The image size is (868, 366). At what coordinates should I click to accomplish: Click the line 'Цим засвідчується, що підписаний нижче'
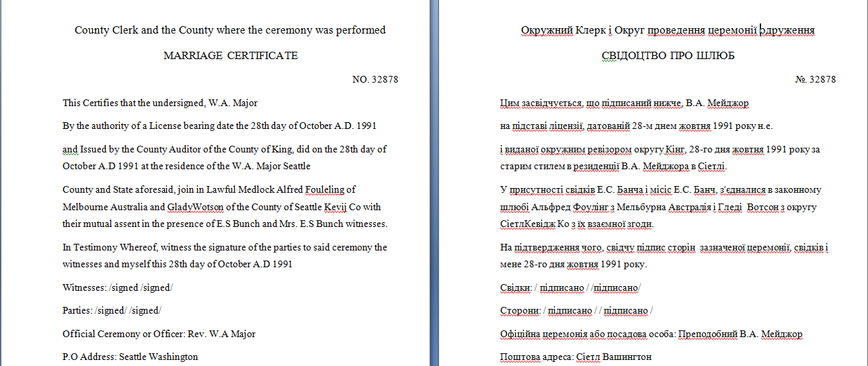tap(625, 103)
